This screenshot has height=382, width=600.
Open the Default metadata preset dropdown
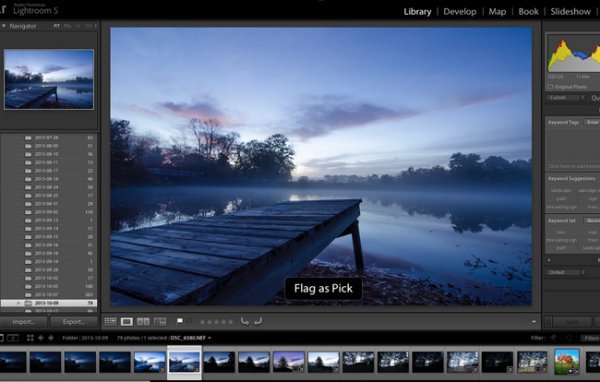pos(566,273)
